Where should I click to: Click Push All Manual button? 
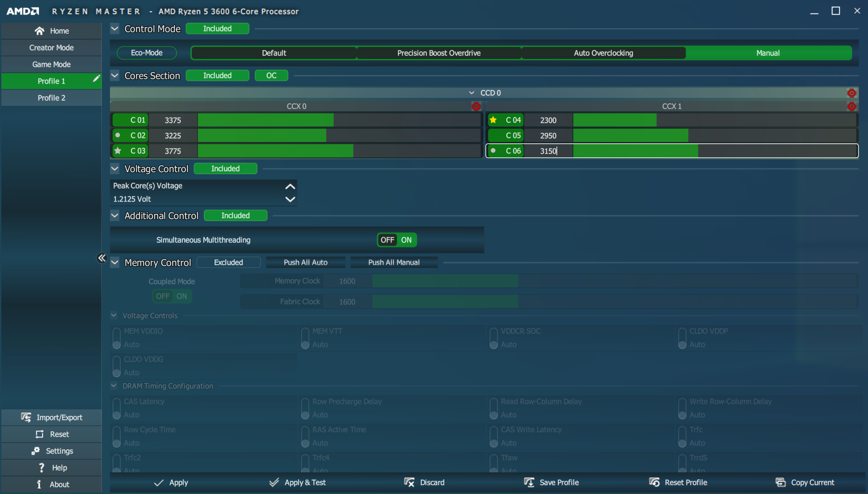(394, 262)
